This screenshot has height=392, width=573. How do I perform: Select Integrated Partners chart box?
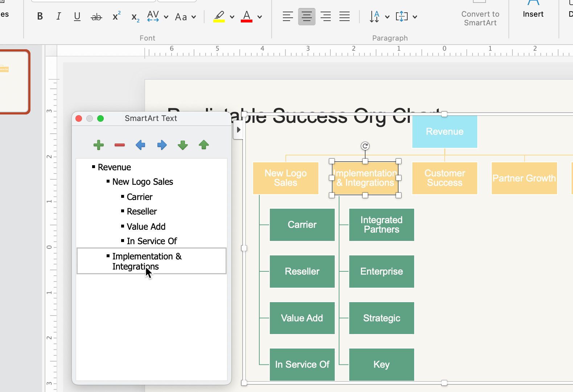click(382, 225)
